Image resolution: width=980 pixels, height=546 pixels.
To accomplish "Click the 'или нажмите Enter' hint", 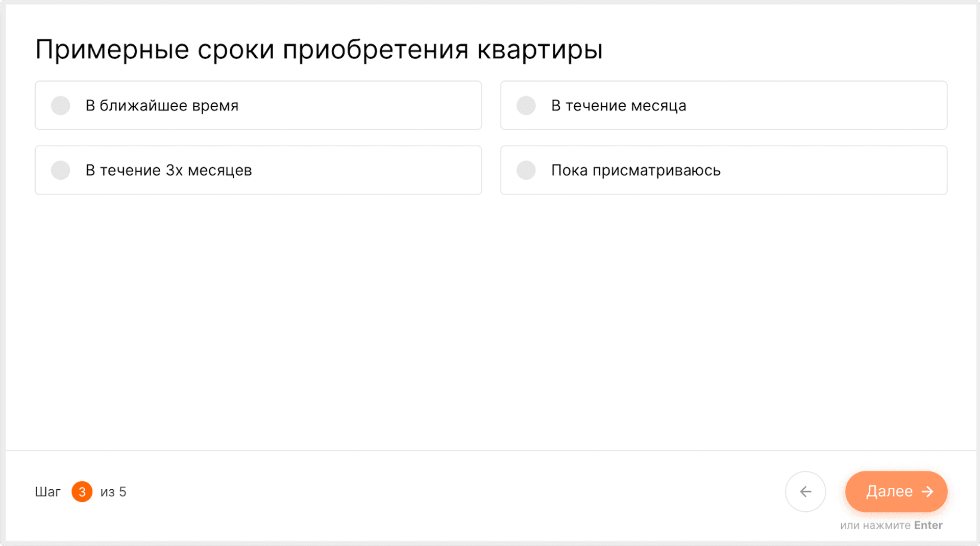I will [x=891, y=525].
